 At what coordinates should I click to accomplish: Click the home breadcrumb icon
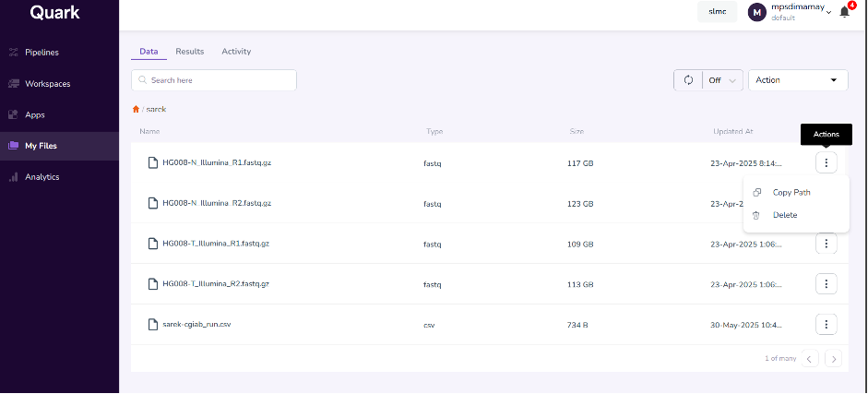[x=136, y=109]
